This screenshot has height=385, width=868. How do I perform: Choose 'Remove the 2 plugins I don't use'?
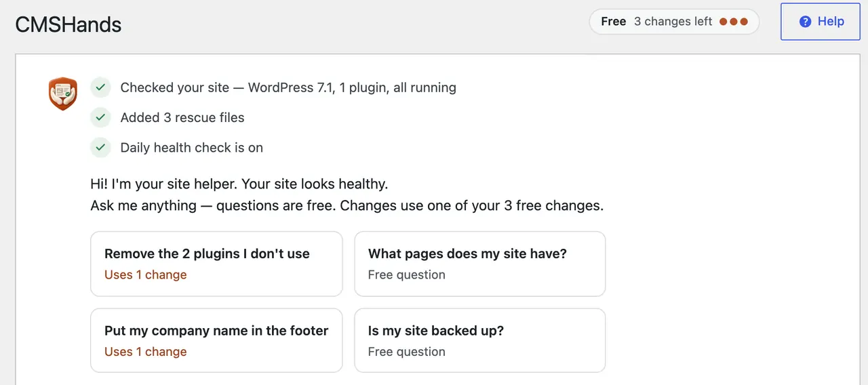(x=216, y=264)
